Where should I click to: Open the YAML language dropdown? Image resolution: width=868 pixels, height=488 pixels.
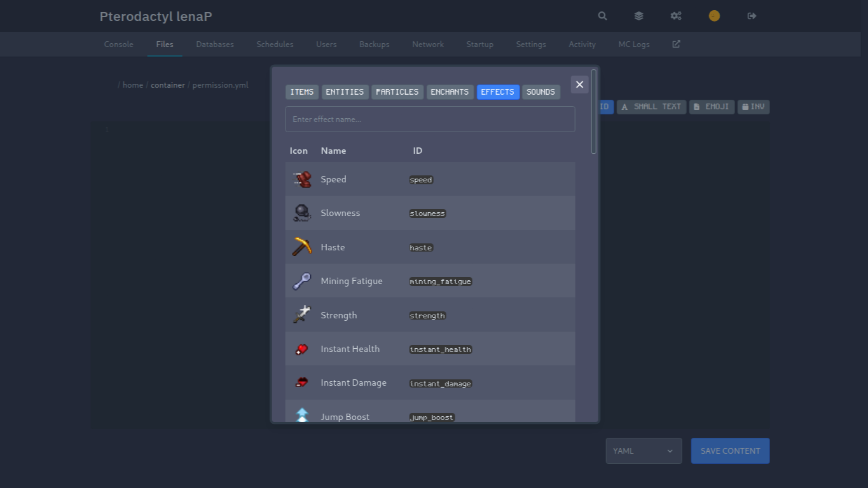[x=644, y=451]
